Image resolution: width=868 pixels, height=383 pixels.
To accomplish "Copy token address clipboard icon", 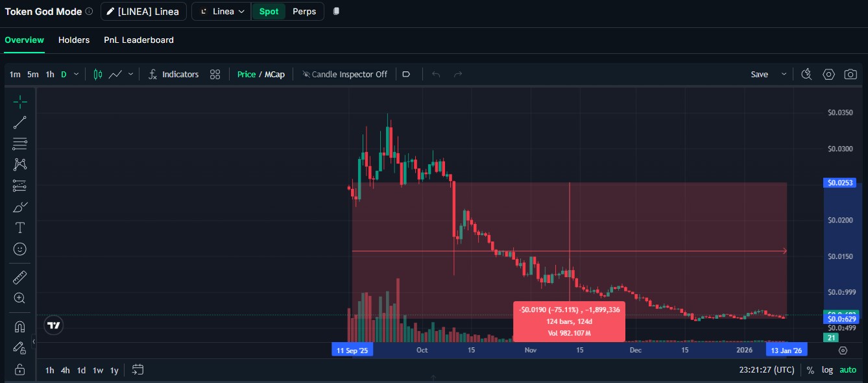I will [x=336, y=12].
